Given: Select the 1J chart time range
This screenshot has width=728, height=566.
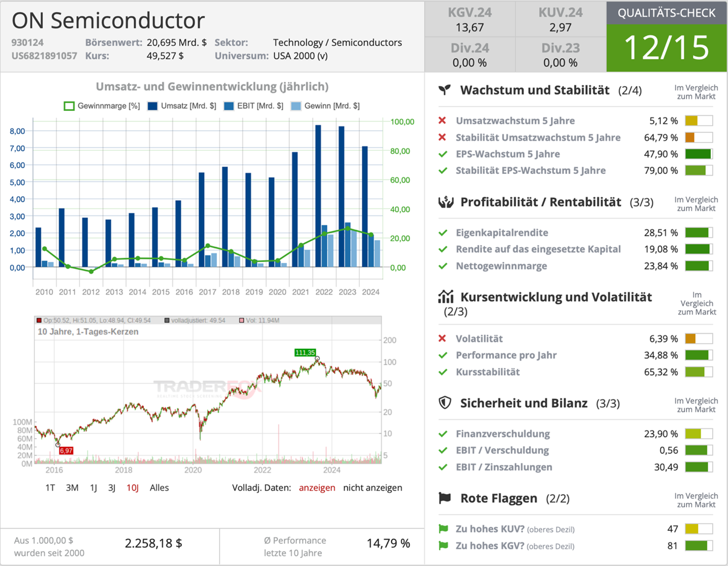Looking at the screenshot, I should click(x=93, y=488).
